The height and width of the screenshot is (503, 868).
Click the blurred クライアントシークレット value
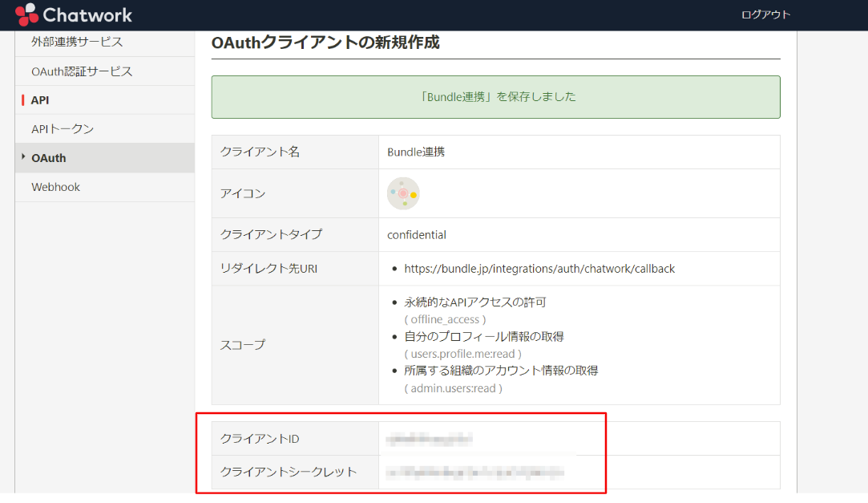(475, 473)
